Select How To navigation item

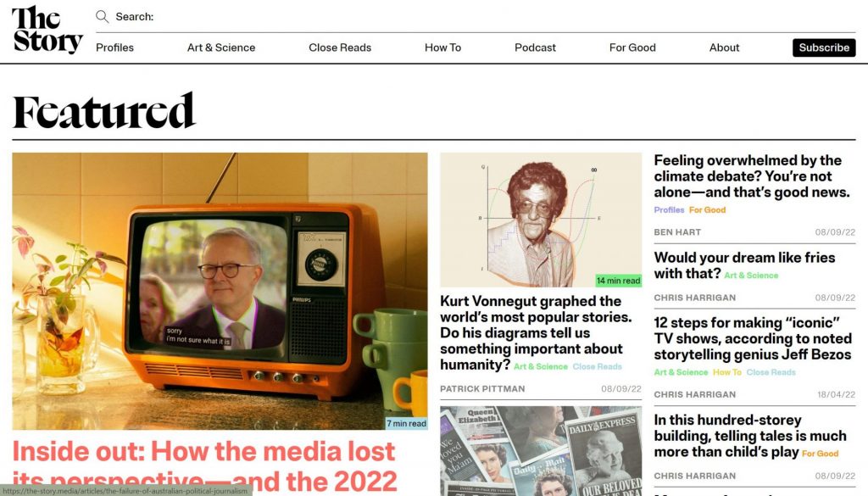coord(442,47)
